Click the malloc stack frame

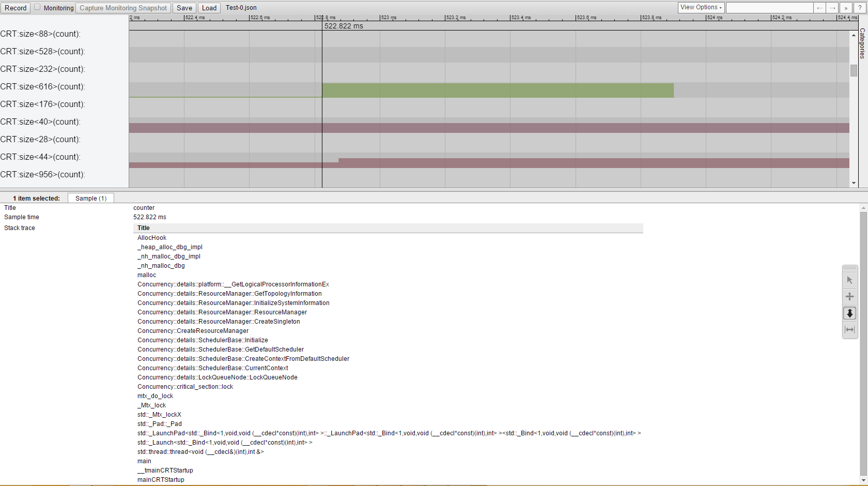147,275
